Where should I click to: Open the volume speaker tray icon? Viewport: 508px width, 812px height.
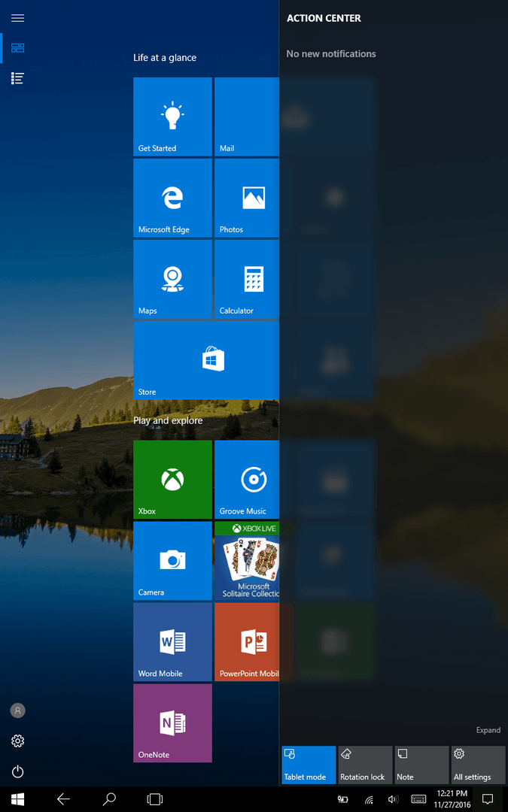coord(393,799)
